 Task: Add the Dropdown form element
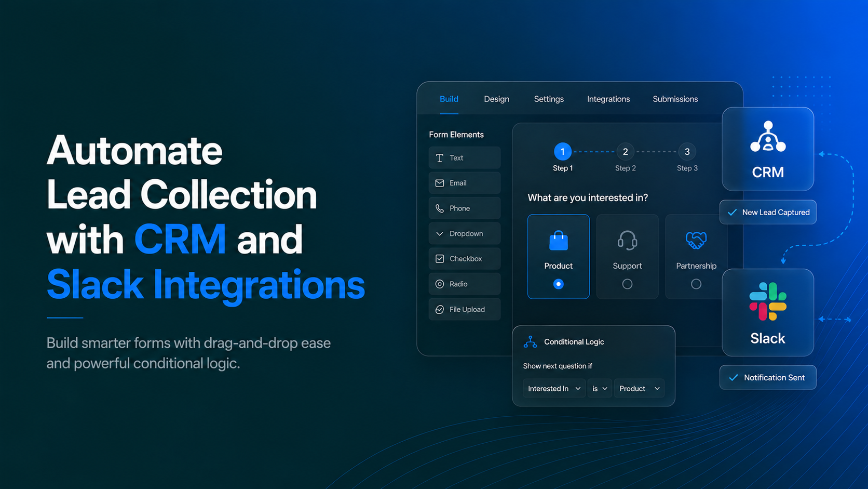coord(465,234)
